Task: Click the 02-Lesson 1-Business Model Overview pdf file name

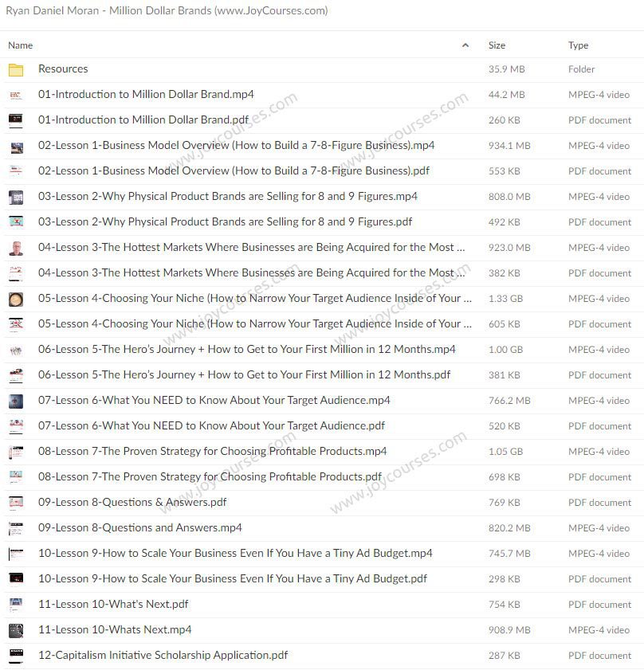Action: click(x=234, y=171)
